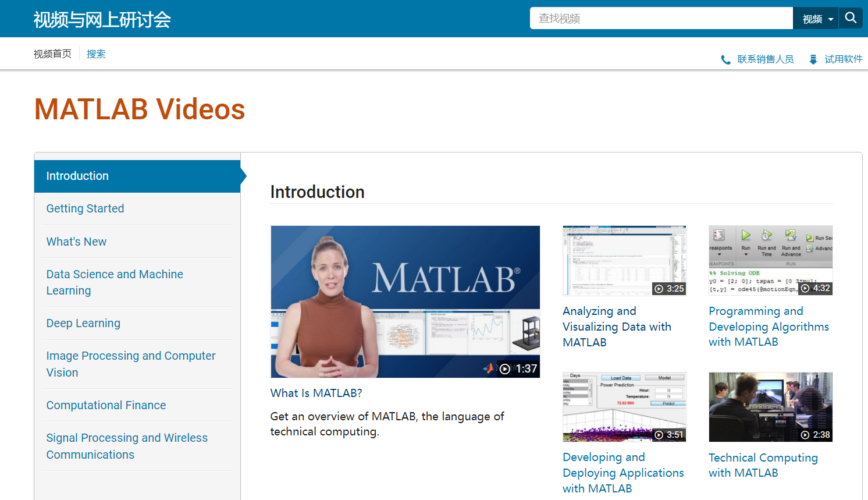Open the Computational Finance section
Screen dimensions: 868x500
pyautogui.click(x=106, y=405)
